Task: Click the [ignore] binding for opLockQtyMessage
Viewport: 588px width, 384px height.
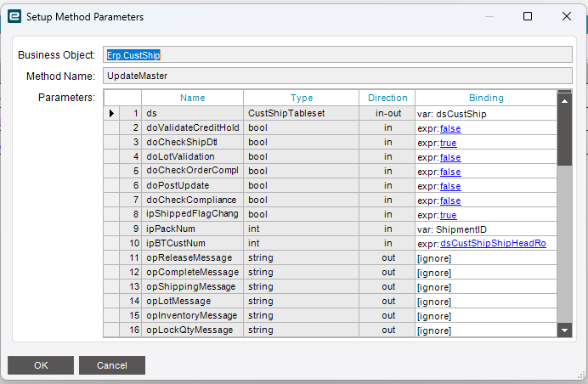Action: point(486,330)
